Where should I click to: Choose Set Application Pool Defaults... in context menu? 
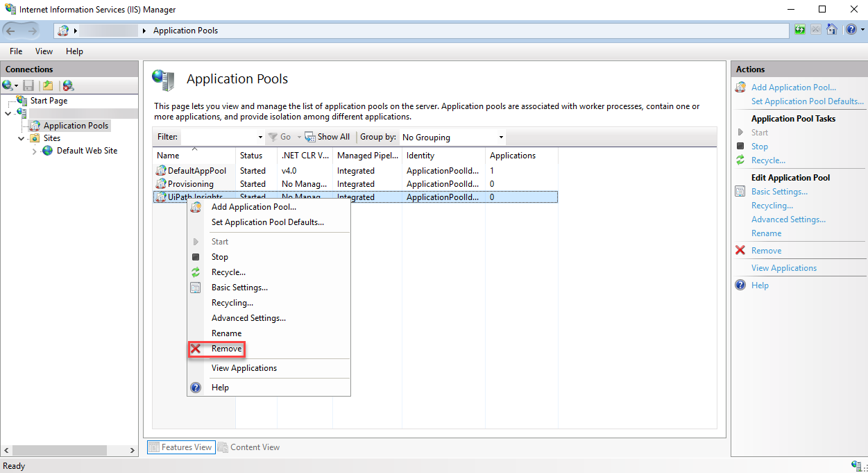coord(268,222)
